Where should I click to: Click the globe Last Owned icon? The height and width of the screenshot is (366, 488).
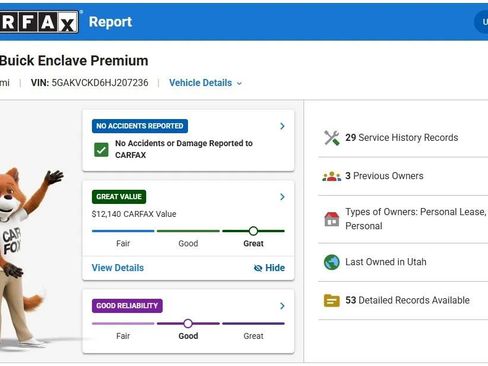332,262
